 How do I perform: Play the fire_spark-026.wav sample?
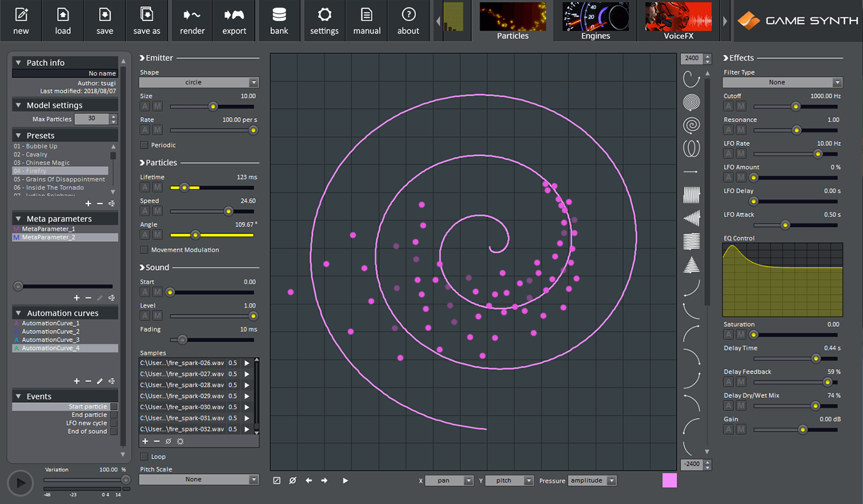tap(246, 363)
